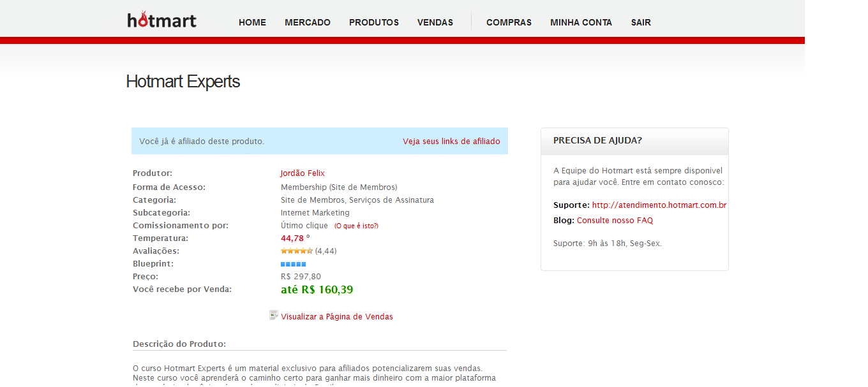Open the atendimento.hotmart.com.br support link
The image size is (868, 387).
659,205
